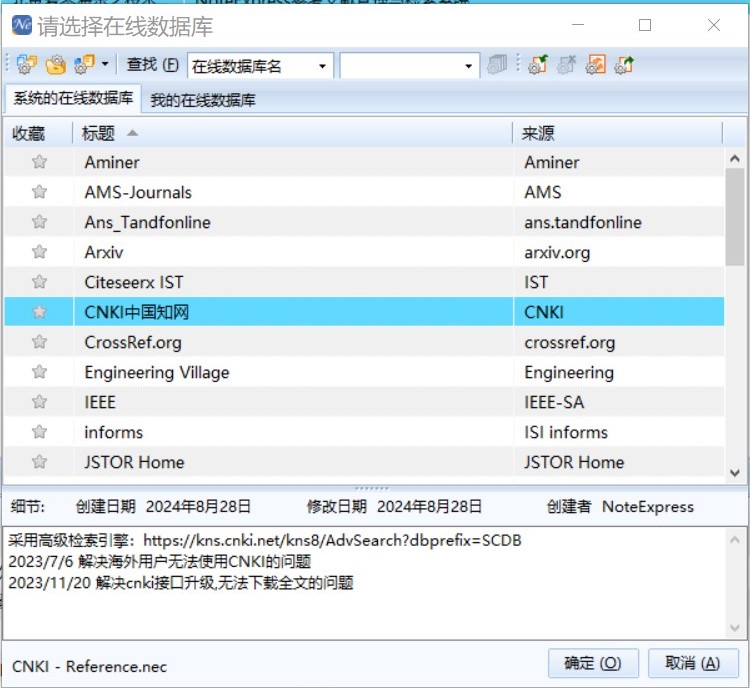This screenshot has width=750, height=688.
Task: Click the database list scroll down arrow
Action: tap(735, 473)
